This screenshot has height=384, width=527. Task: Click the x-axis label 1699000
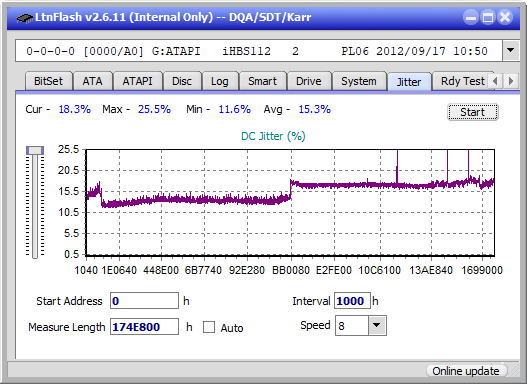coord(482,270)
